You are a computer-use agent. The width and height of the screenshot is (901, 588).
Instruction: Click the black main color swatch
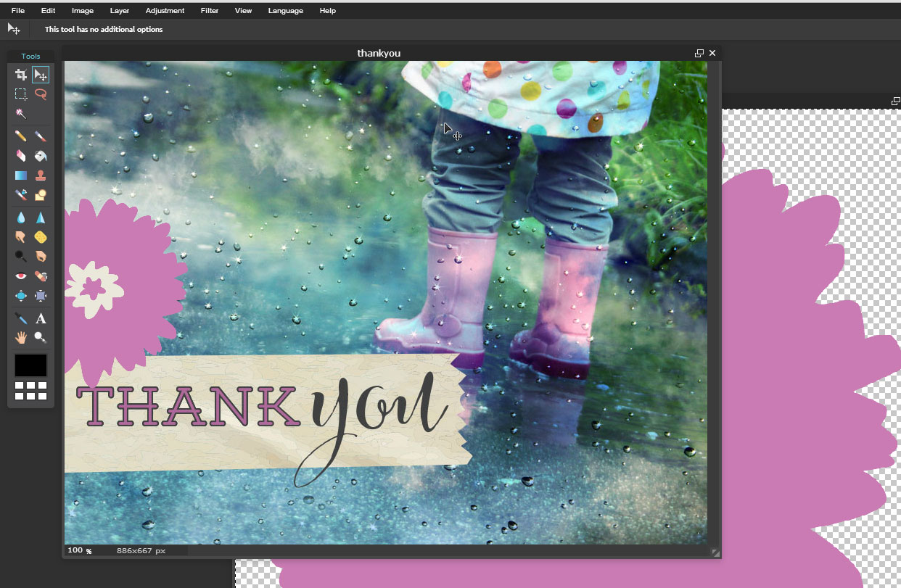tap(30, 365)
